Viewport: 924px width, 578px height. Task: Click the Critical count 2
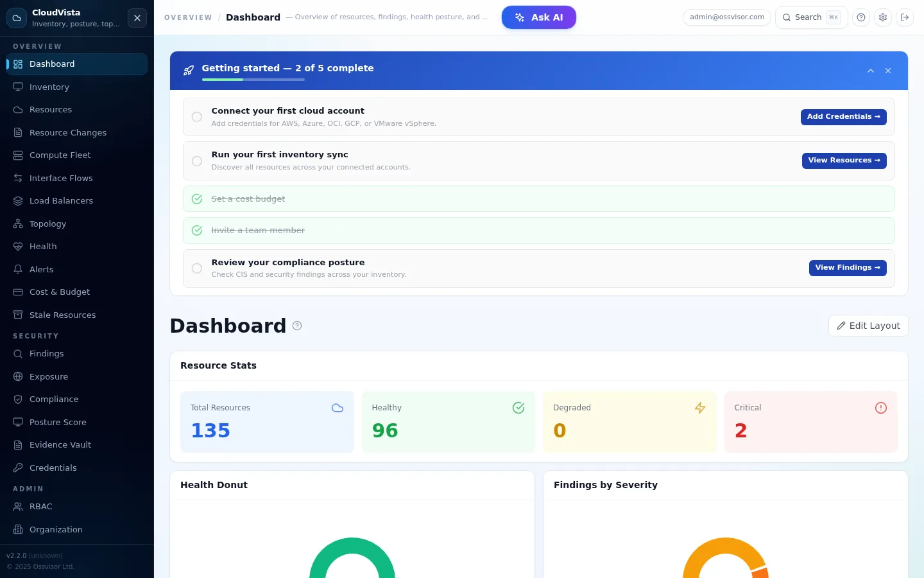(741, 430)
